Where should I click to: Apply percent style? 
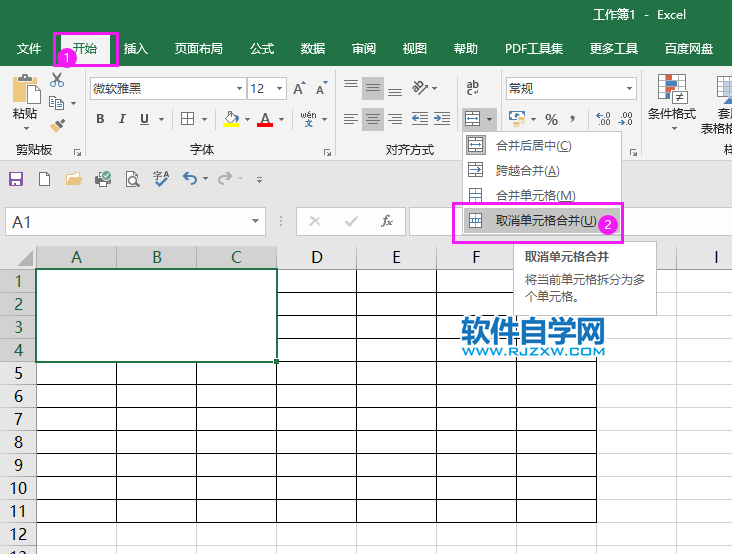551,119
